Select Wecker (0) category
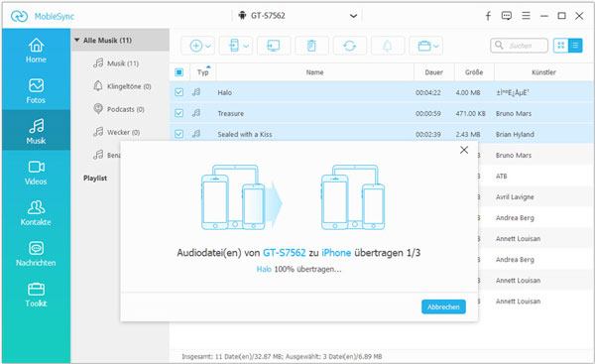This screenshot has width=595, height=364. point(123,132)
